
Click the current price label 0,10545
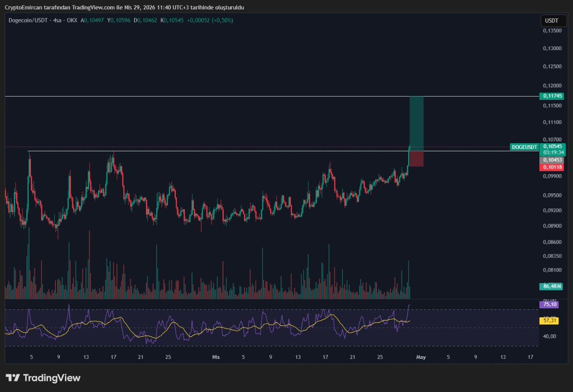coord(552,146)
